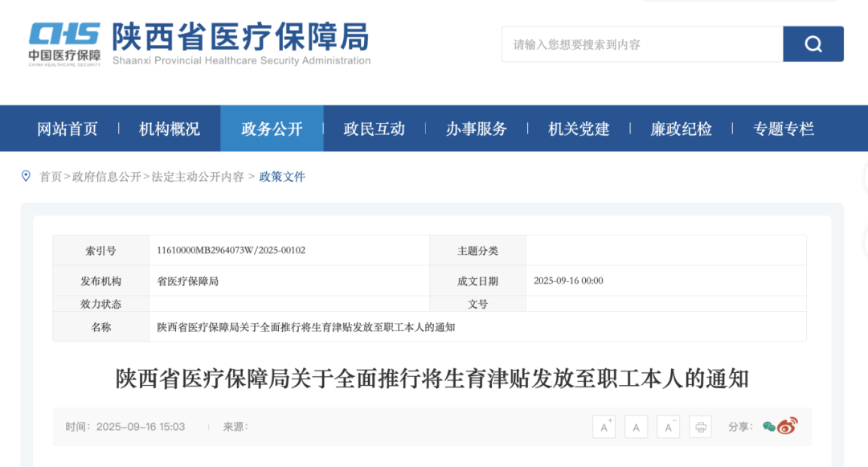Open the 专题专栏 navigation item
Image resolution: width=868 pixels, height=467 pixels.
point(783,129)
